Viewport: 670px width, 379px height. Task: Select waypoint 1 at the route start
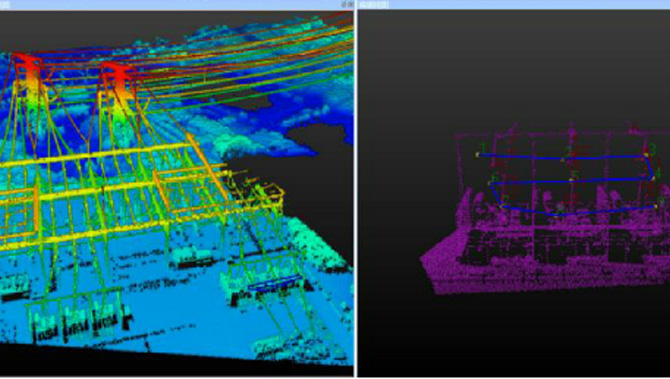477,155
